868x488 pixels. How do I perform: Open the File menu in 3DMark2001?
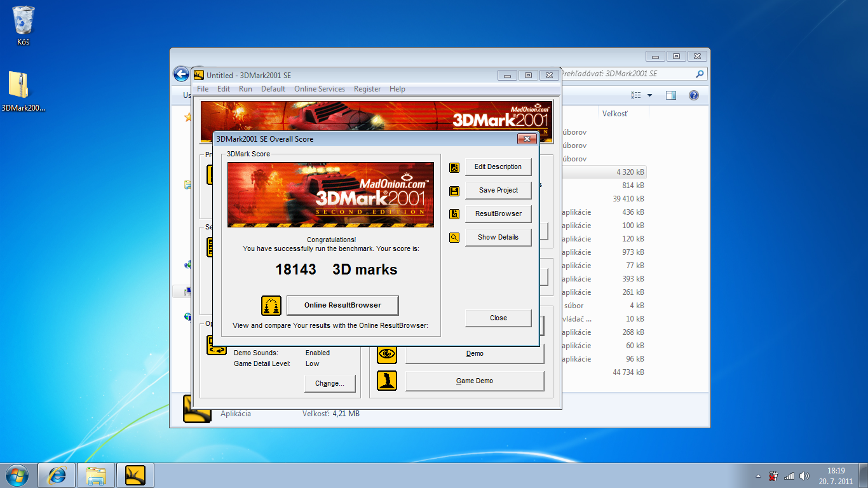203,89
